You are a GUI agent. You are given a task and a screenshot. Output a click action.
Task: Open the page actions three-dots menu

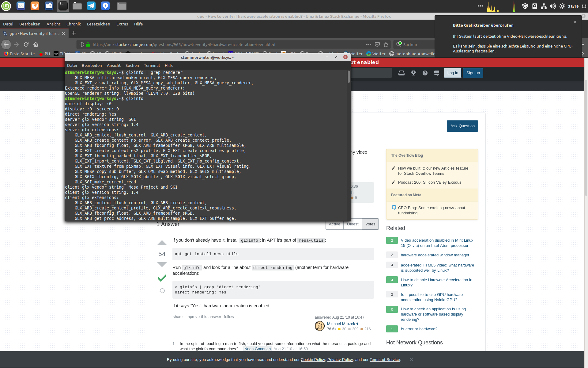click(368, 44)
